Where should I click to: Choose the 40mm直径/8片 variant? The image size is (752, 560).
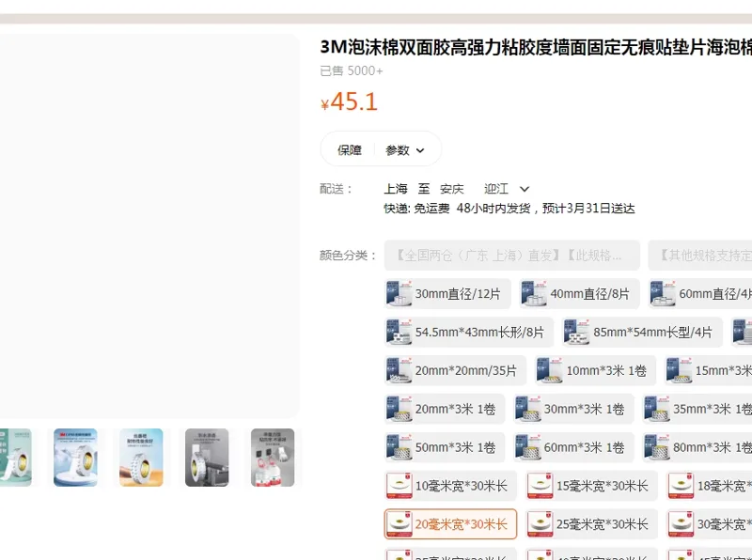(579, 294)
